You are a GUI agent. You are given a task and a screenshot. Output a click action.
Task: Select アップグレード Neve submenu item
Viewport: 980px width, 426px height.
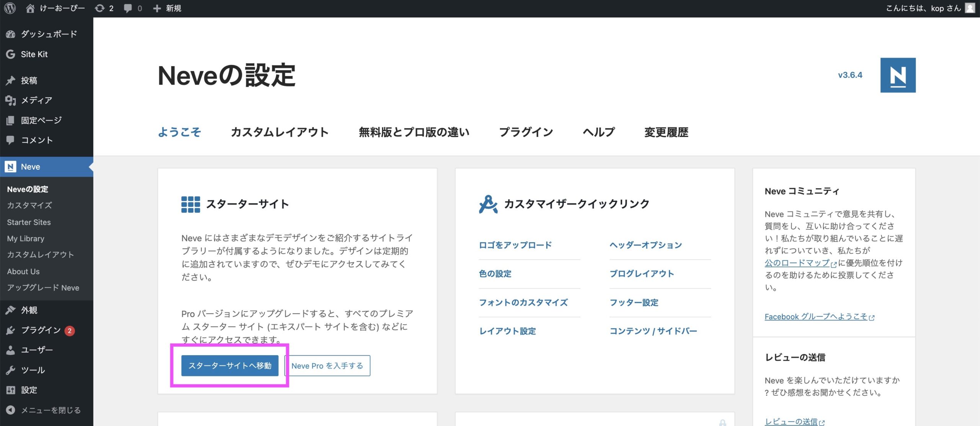click(x=43, y=288)
